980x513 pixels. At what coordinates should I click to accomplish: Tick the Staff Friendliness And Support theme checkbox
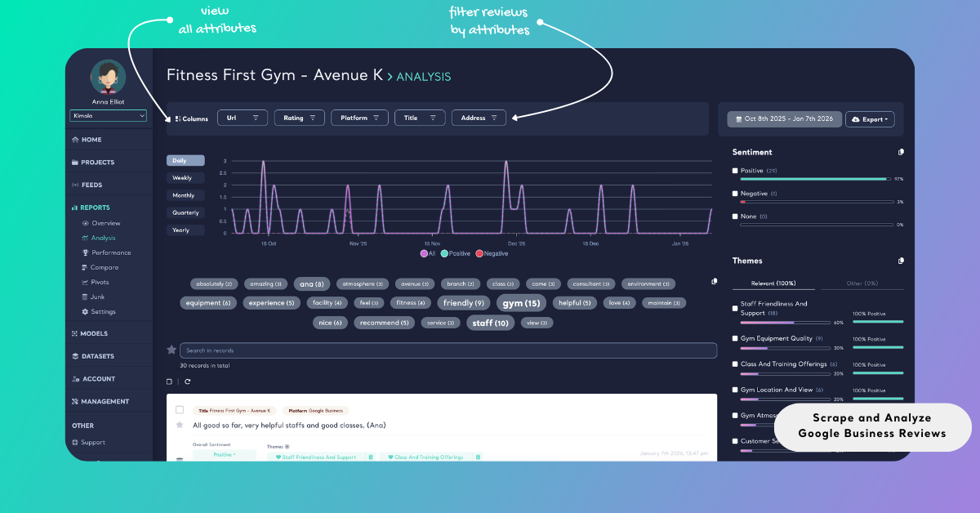[x=735, y=308]
